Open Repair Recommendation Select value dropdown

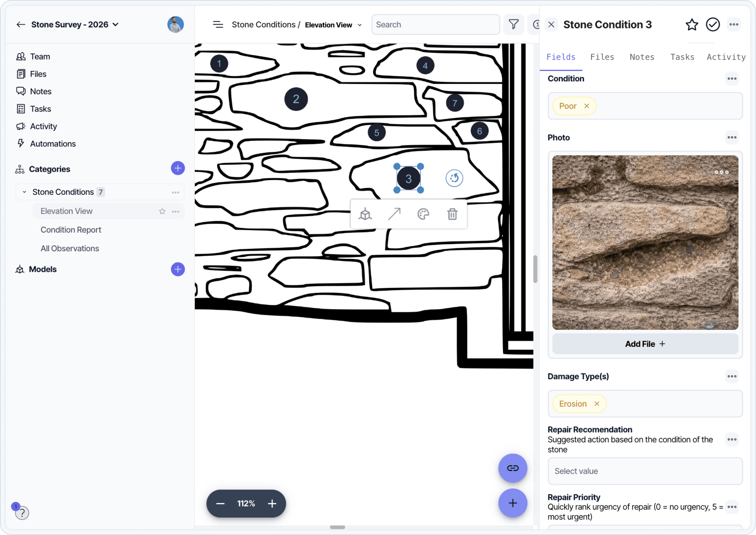645,471
